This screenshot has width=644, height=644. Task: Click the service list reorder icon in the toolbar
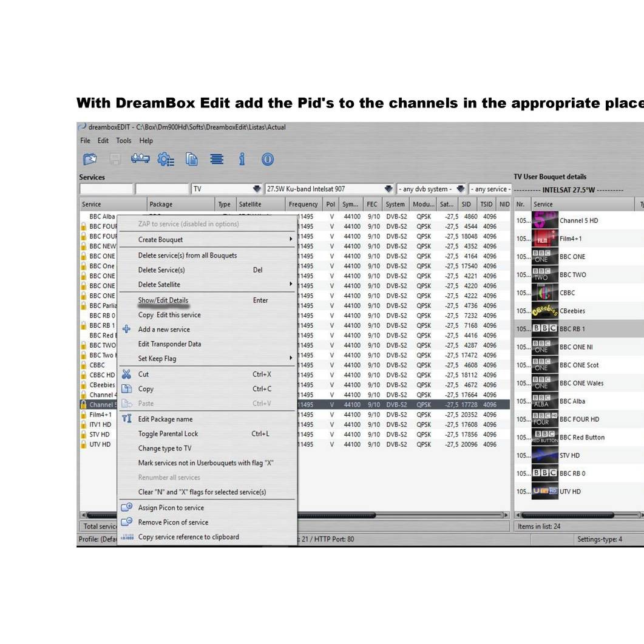[217, 158]
